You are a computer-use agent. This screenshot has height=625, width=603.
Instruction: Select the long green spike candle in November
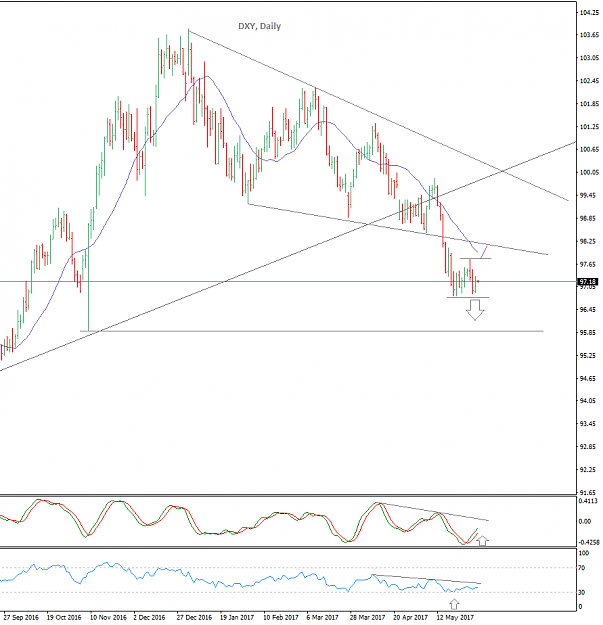click(88, 277)
